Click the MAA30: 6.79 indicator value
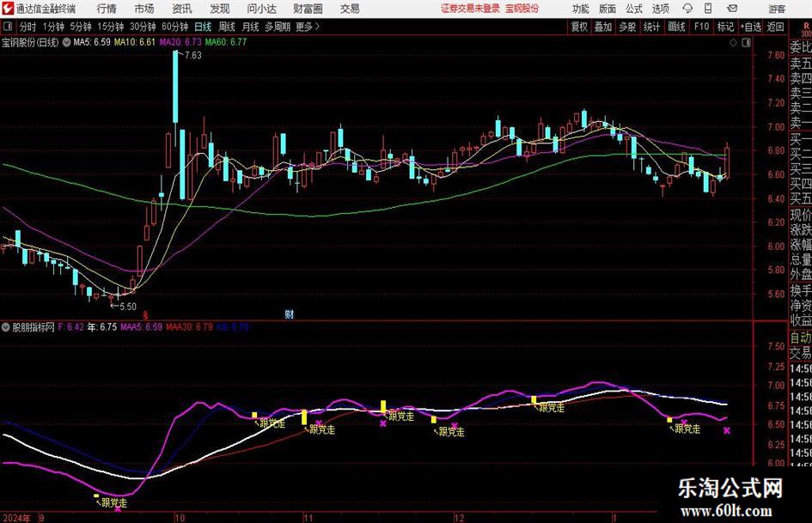The width and height of the screenshot is (812, 523). (189, 326)
